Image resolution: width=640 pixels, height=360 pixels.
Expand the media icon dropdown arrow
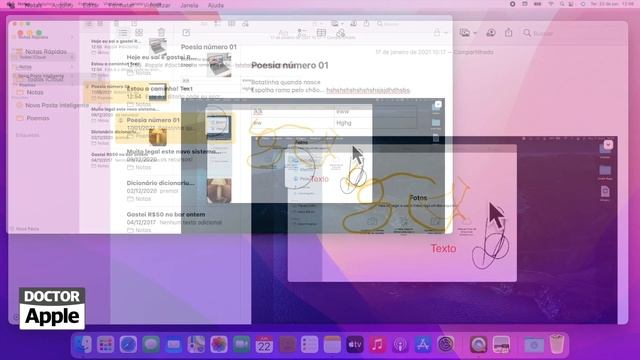pos(475,33)
